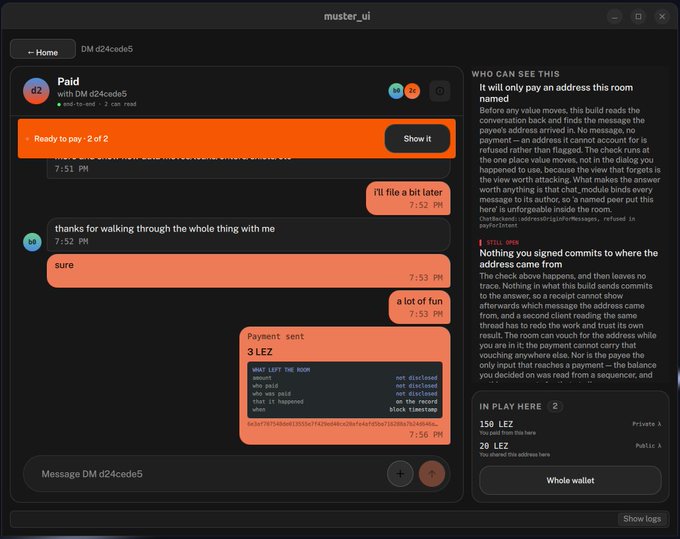The image size is (680, 539).
Task: Click 'You shared this address here' caption
Action: [514, 454]
